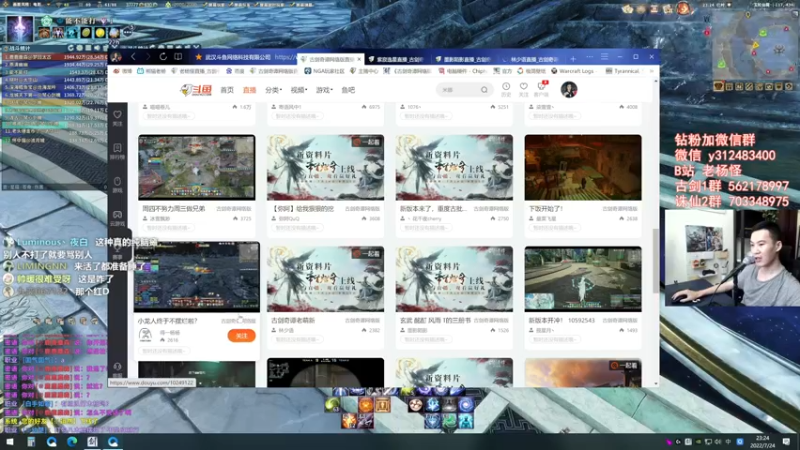Click the orange 关注 follow button
Screen dimensions: 800x450
click(x=241, y=336)
